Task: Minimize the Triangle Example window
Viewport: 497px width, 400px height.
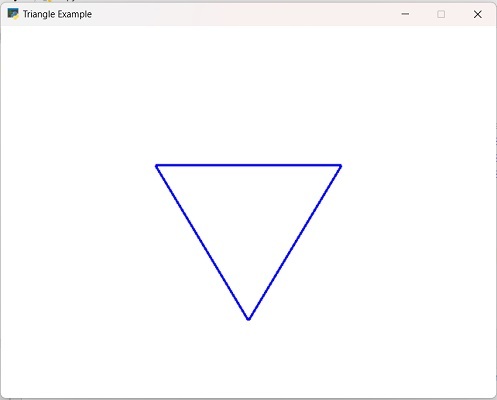Action: point(405,14)
